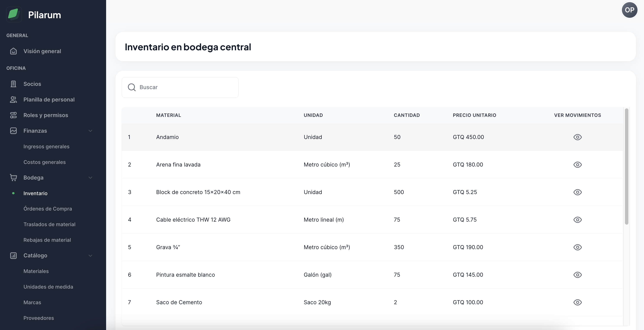Screen dimensions: 644x330
Task: Click the Pilarum leaf logo icon
Action: [14, 14]
